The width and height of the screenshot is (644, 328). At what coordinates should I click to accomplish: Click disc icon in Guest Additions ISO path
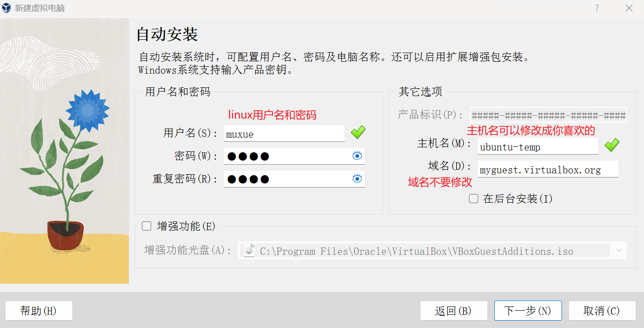tap(249, 251)
